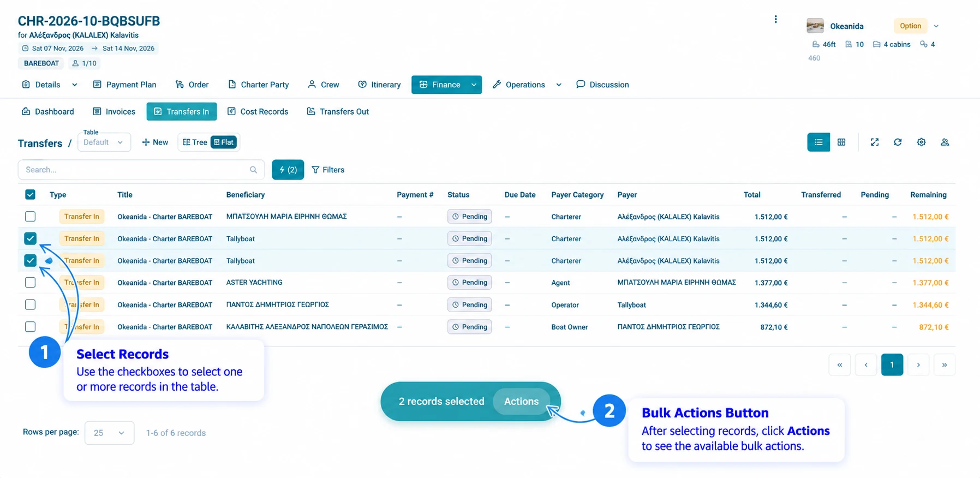Screen dimensions: 980x478
Task: Open the Charter Party tab
Action: (x=259, y=85)
